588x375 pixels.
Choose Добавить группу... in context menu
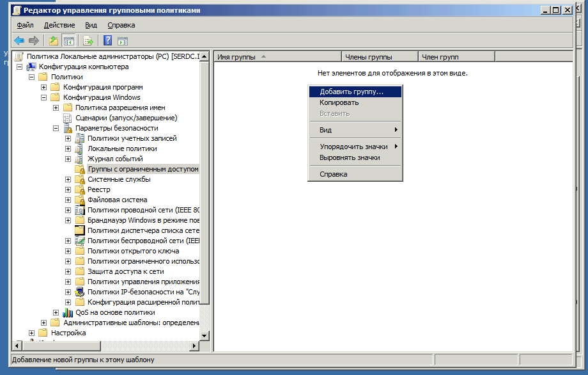tap(352, 92)
